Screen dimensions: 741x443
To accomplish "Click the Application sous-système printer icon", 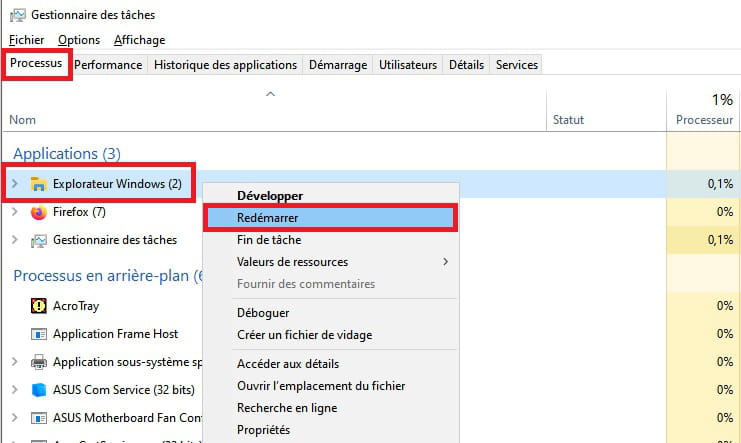I will (x=39, y=362).
